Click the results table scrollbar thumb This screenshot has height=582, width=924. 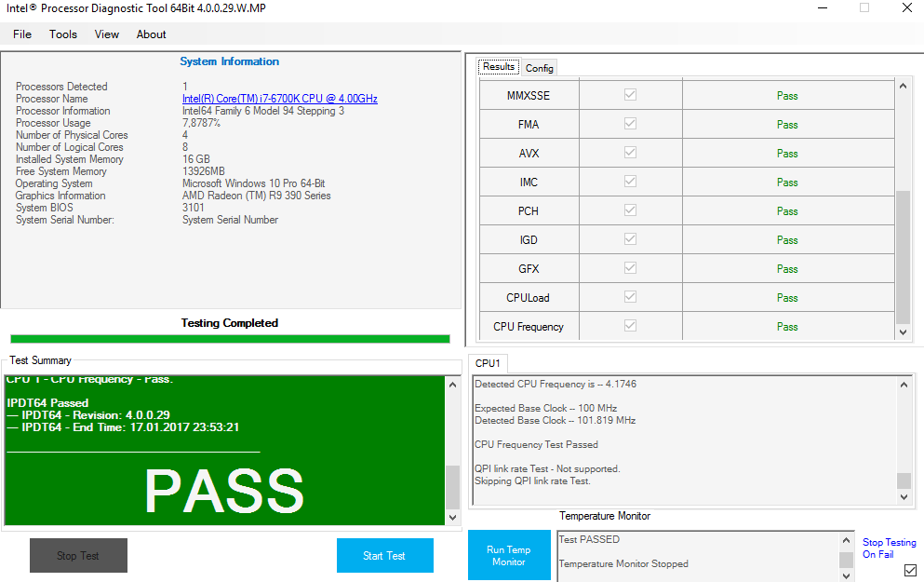pyautogui.click(x=903, y=257)
